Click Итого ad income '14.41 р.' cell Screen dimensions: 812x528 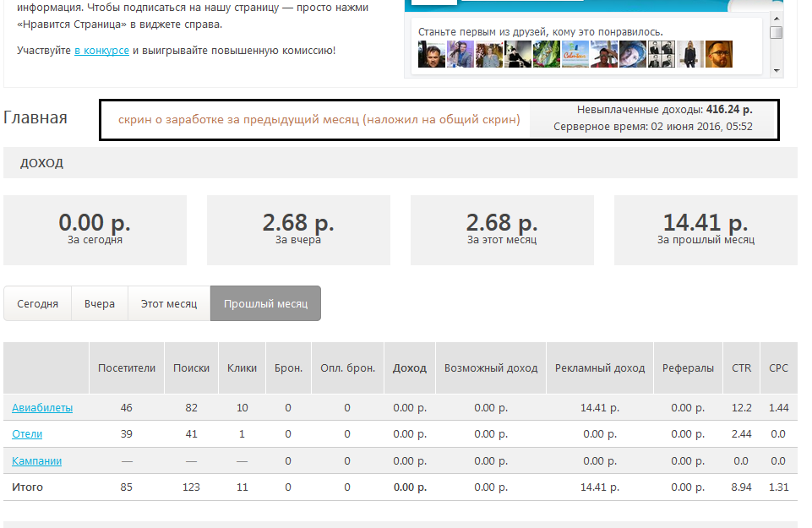pos(600,487)
